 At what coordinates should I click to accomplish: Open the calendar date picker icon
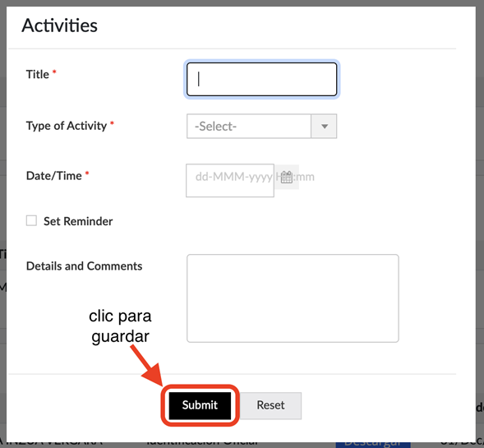tap(287, 177)
